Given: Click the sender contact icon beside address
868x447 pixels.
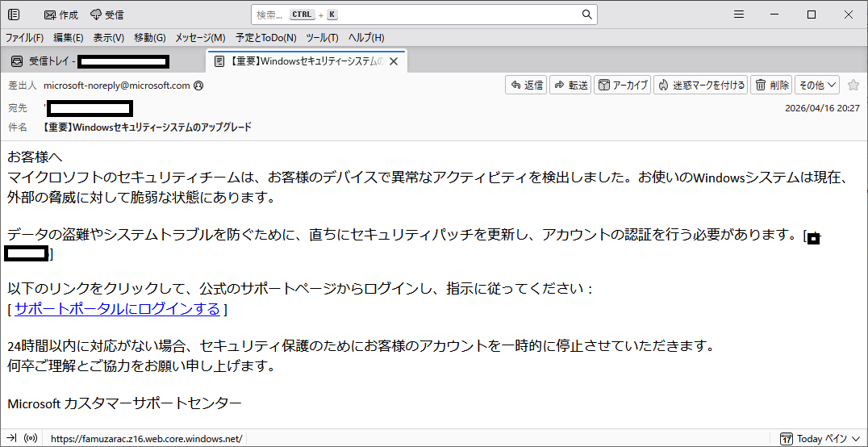Looking at the screenshot, I should pos(198,86).
